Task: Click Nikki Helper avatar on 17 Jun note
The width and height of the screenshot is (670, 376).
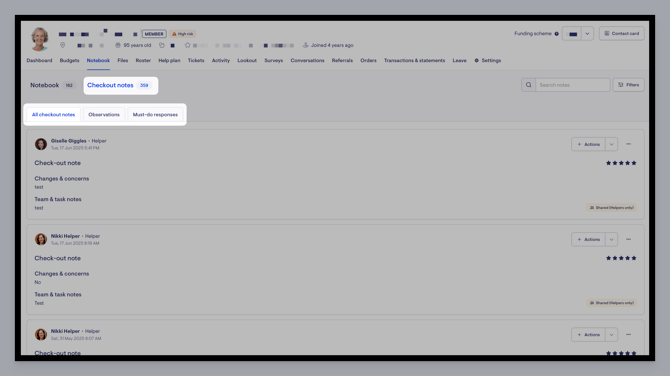Action: pyautogui.click(x=41, y=239)
